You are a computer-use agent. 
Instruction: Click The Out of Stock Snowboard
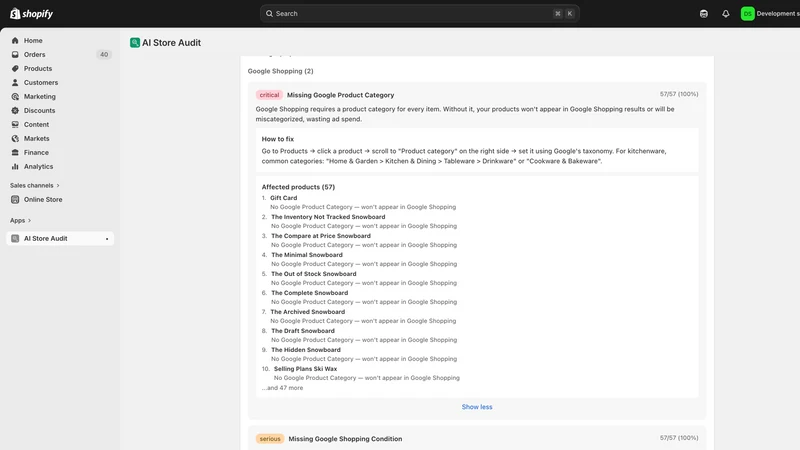pyautogui.click(x=314, y=274)
